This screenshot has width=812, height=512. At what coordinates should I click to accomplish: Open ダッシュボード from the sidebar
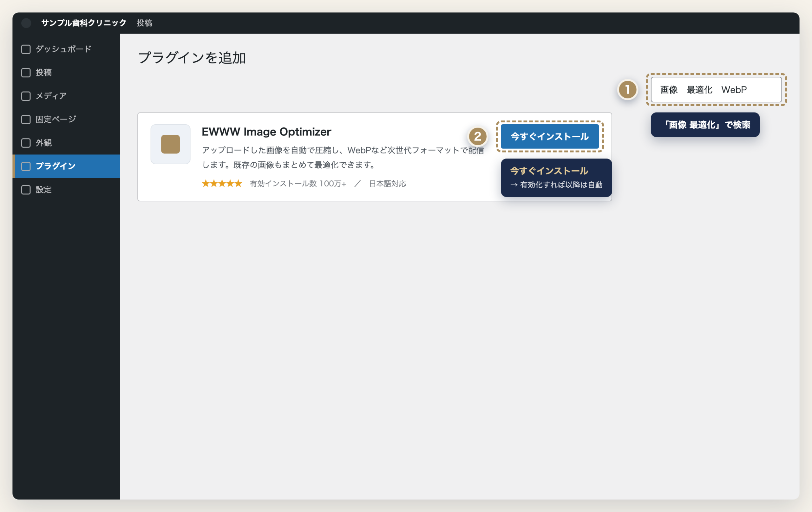click(x=66, y=49)
